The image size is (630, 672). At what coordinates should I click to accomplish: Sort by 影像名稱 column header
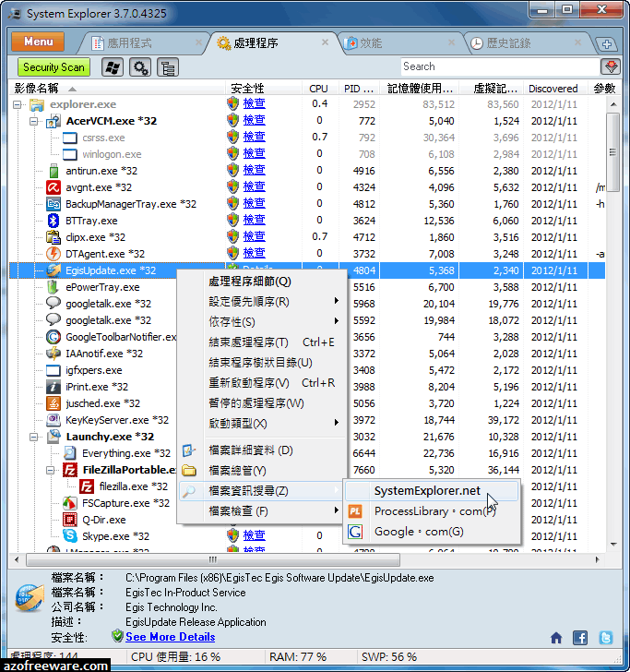tap(116, 89)
